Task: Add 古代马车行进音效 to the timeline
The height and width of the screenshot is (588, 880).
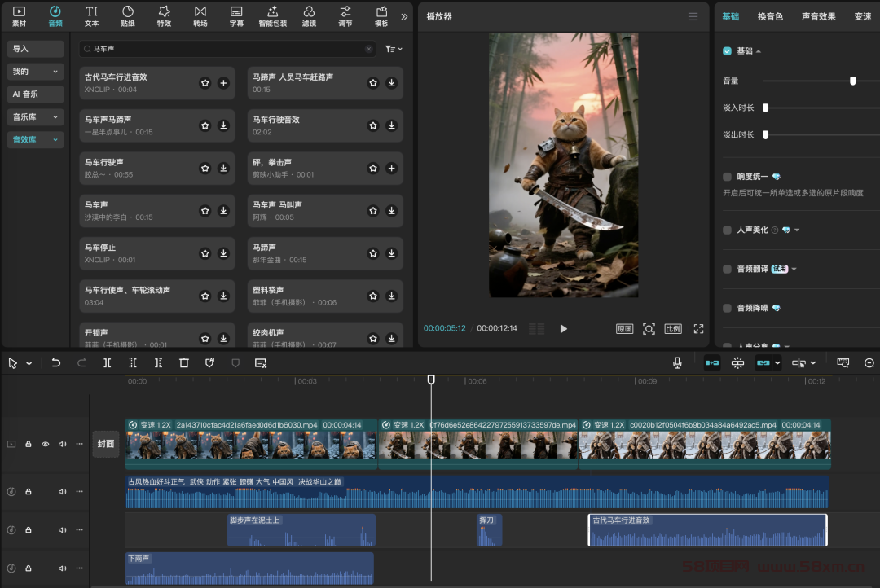Action: pos(223,83)
